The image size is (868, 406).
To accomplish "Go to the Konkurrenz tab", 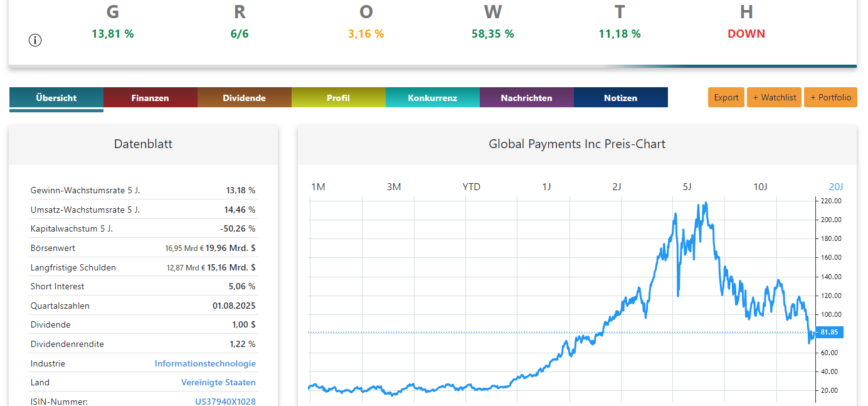I will pyautogui.click(x=433, y=98).
